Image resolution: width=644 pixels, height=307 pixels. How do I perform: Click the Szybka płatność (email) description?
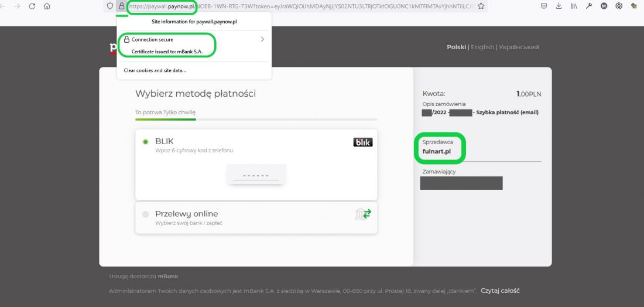[507, 112]
